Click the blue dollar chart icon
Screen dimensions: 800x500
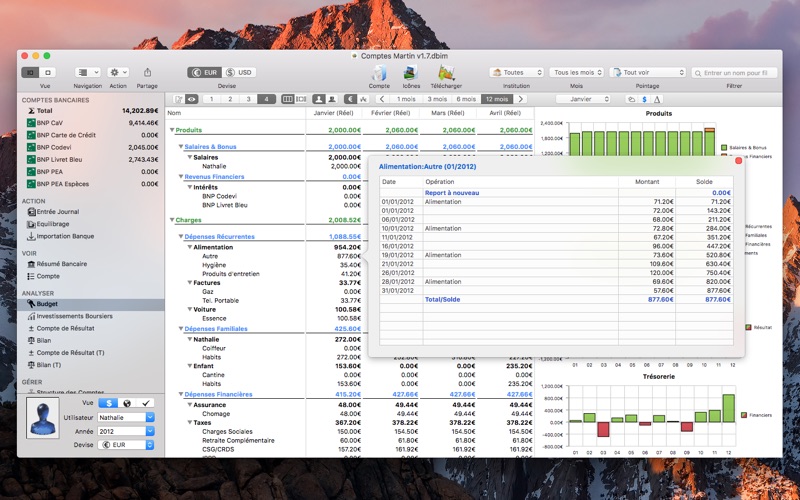644,99
